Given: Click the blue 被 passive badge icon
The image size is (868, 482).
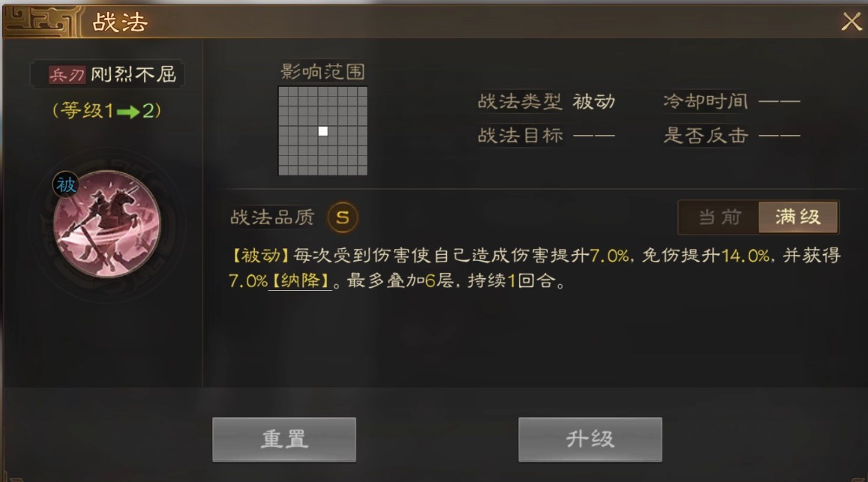Looking at the screenshot, I should [x=65, y=184].
